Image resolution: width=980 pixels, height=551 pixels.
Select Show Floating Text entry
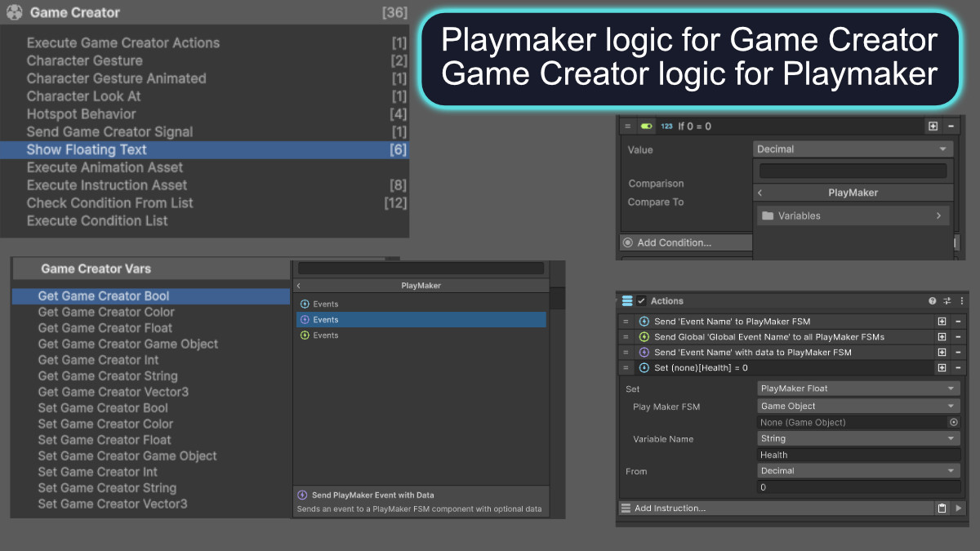(x=204, y=149)
